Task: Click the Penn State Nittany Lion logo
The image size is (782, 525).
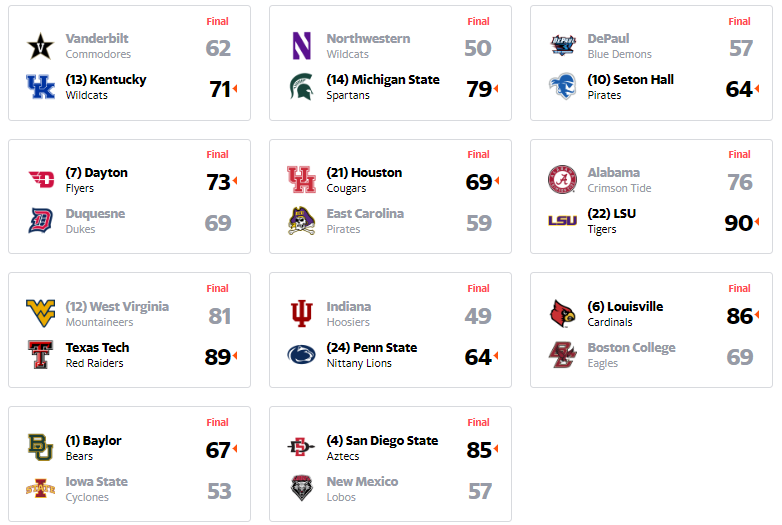Action: 301,354
